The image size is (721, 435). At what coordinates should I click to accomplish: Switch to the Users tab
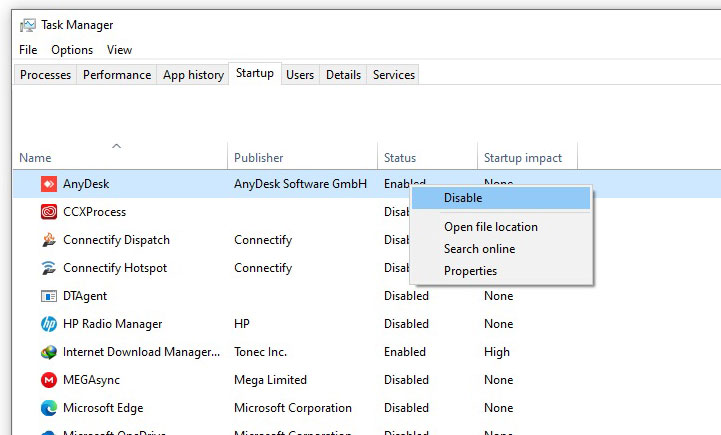click(x=300, y=74)
